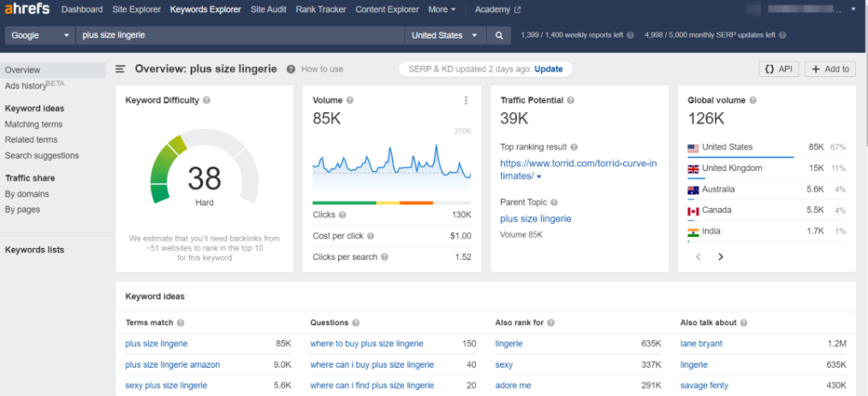Open the Dashboard tab
The image size is (868, 396).
[82, 9]
